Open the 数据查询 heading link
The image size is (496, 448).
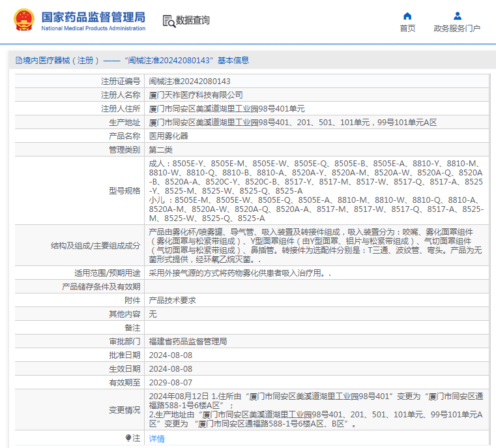(193, 20)
